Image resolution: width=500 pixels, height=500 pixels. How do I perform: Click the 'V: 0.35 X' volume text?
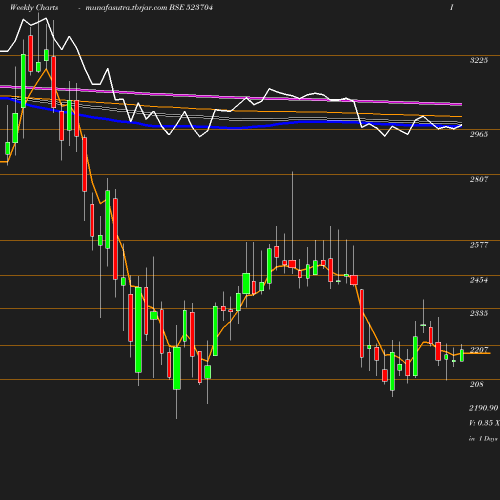coord(484,423)
